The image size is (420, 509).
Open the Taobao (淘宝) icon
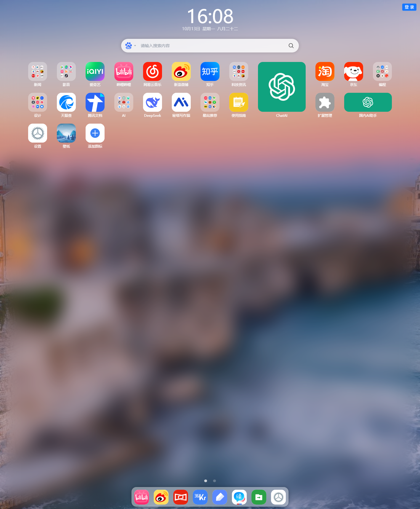click(x=325, y=71)
